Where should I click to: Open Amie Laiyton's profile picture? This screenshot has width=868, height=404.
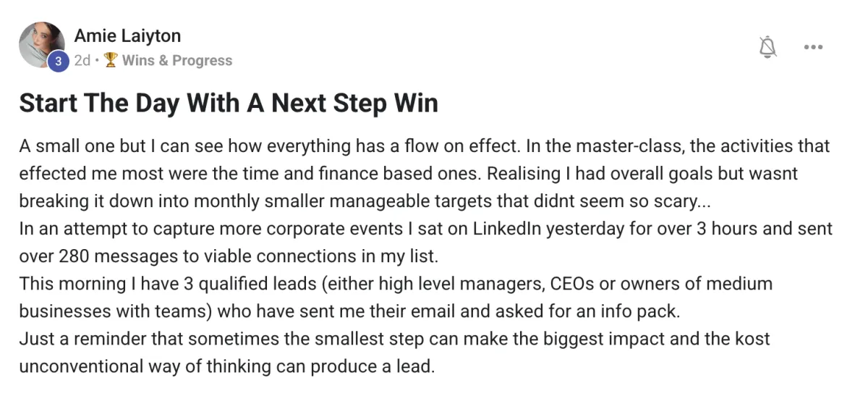tap(41, 45)
